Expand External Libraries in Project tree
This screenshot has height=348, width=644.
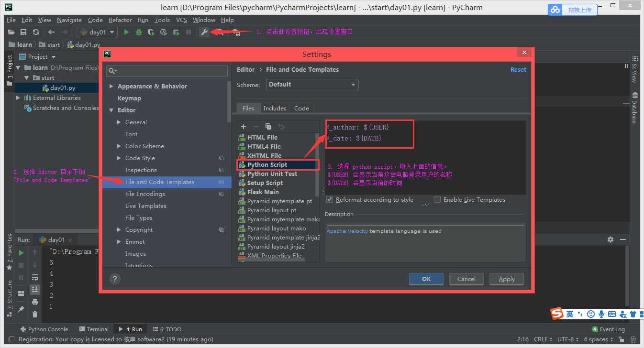coord(19,98)
